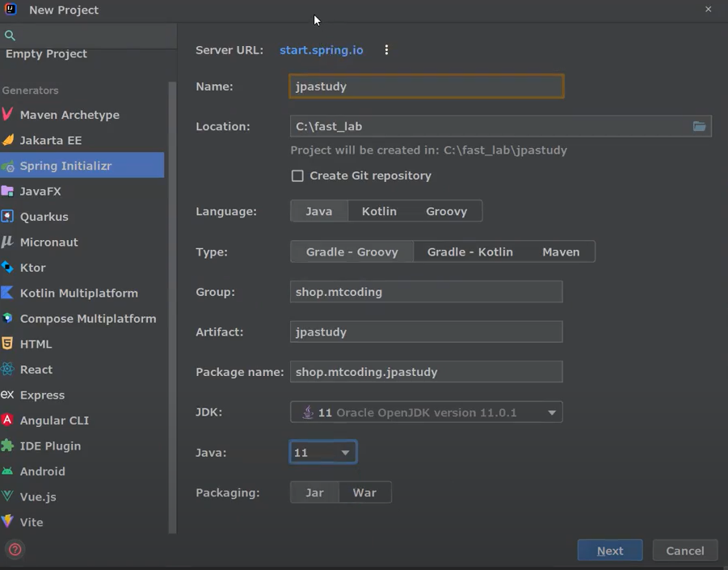Image resolution: width=728 pixels, height=570 pixels.
Task: Open the start.spring.io server link
Action: [x=322, y=49]
